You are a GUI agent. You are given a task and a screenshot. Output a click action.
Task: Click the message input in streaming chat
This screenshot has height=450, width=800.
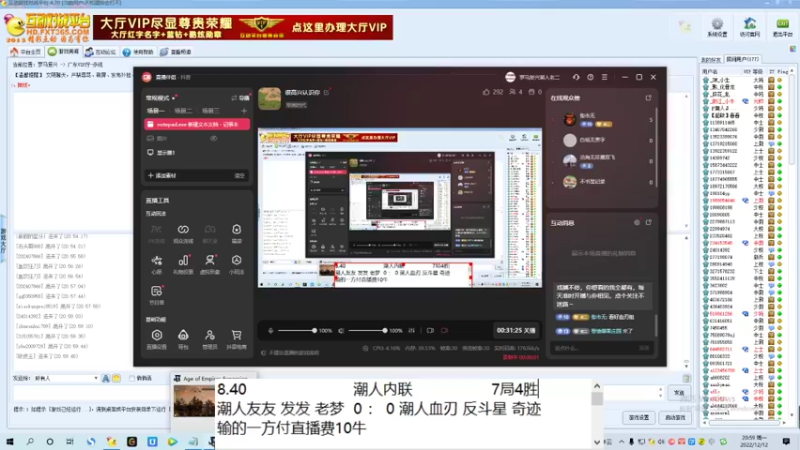(594, 348)
